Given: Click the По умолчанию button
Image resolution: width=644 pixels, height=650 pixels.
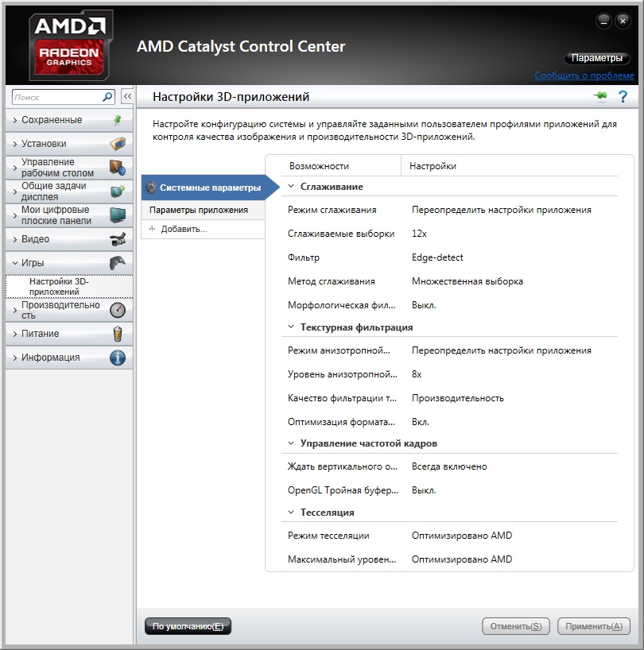Looking at the screenshot, I should click(x=188, y=626).
